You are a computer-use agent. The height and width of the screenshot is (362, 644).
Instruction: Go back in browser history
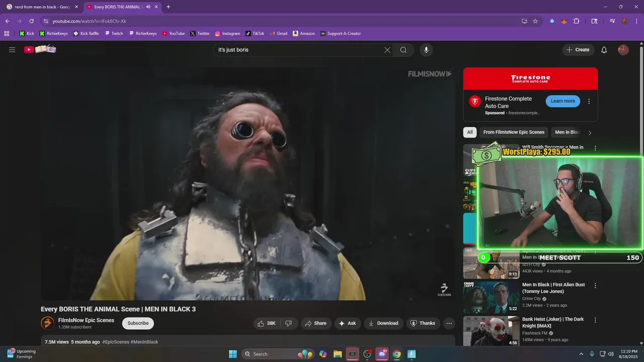(7, 21)
